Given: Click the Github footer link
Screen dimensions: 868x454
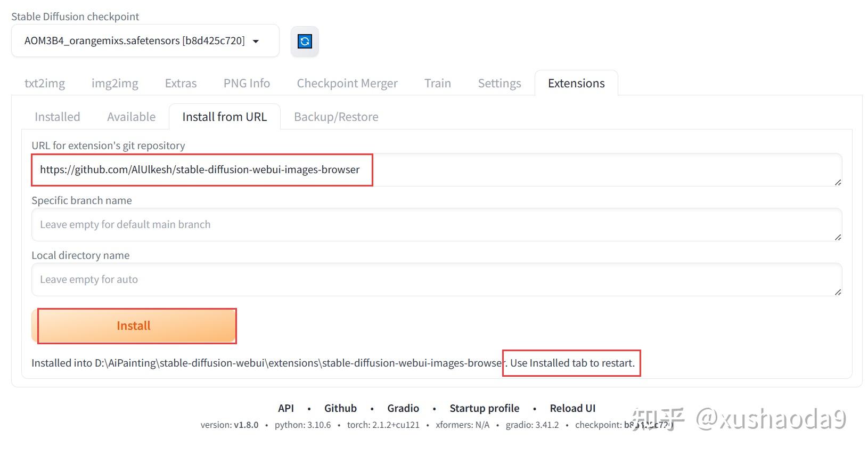Looking at the screenshot, I should pos(340,408).
